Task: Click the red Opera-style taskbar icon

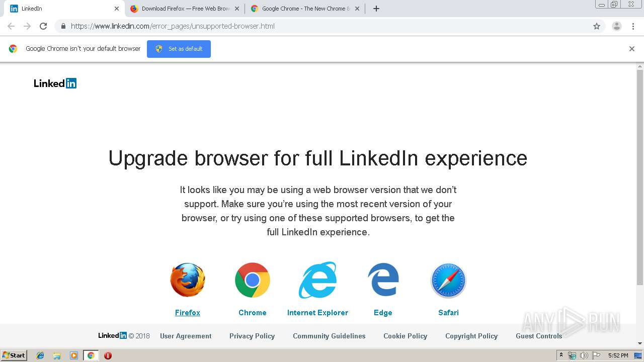Action: pyautogui.click(x=108, y=355)
